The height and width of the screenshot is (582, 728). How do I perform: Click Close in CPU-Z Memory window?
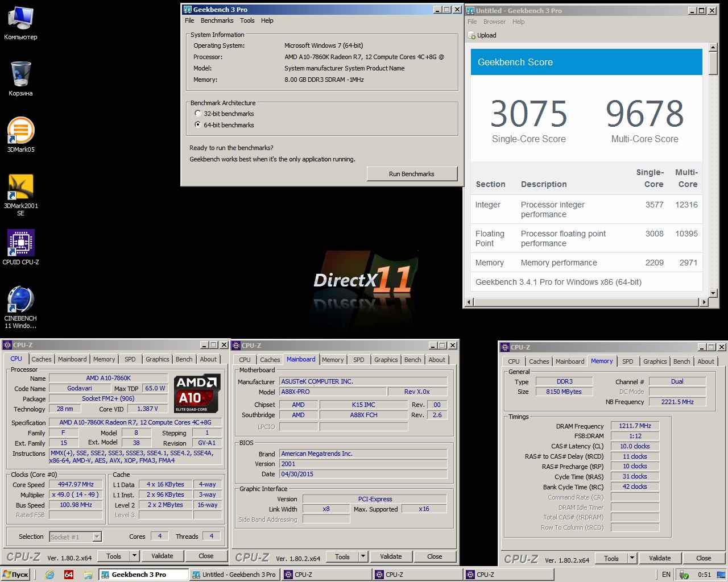704,558
